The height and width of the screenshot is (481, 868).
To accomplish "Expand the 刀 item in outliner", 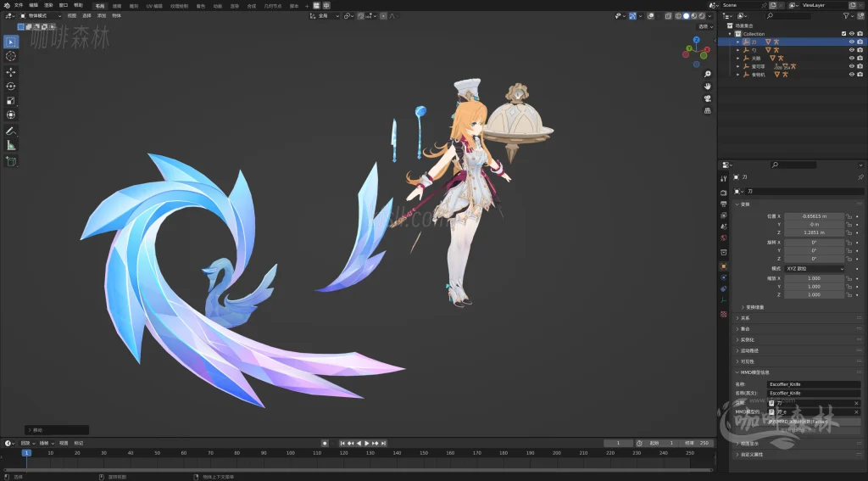I will (738, 42).
